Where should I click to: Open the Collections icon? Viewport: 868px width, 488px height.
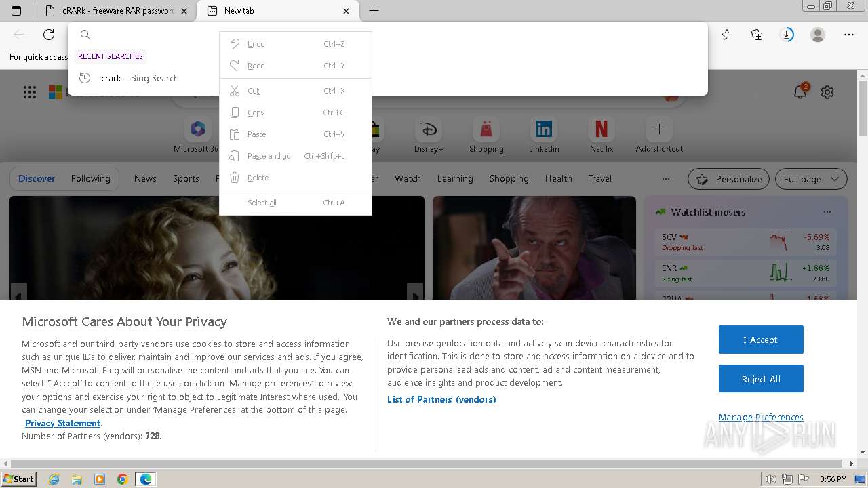pyautogui.click(x=757, y=35)
